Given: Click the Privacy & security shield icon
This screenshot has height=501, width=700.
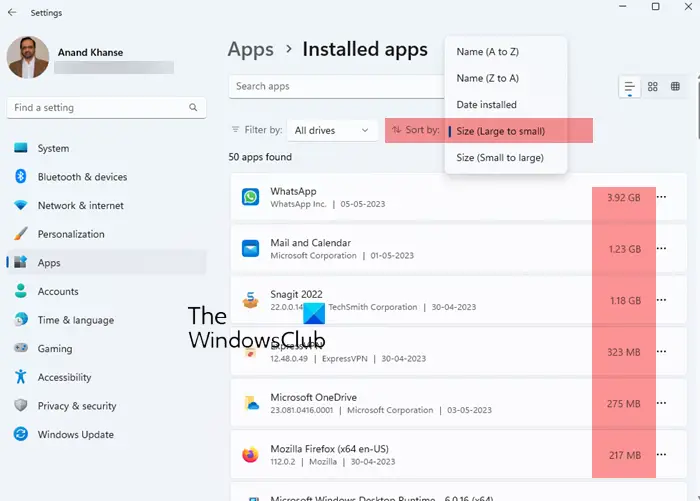Looking at the screenshot, I should (21, 405).
